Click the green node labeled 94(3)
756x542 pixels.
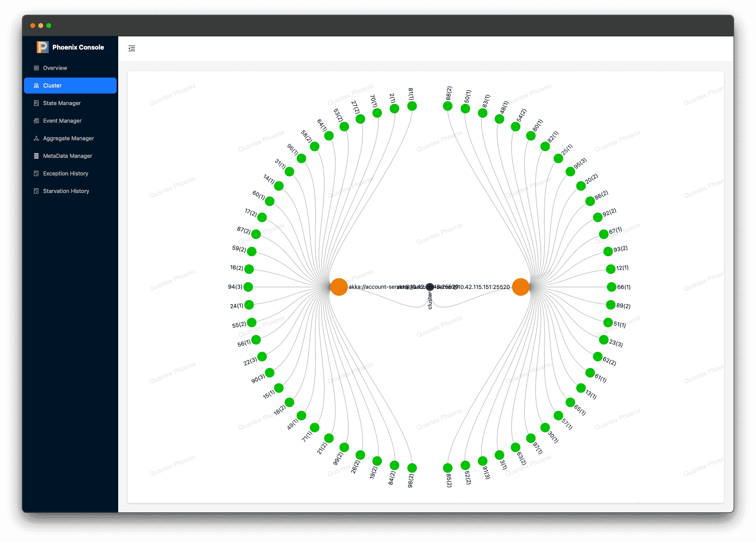tap(248, 287)
